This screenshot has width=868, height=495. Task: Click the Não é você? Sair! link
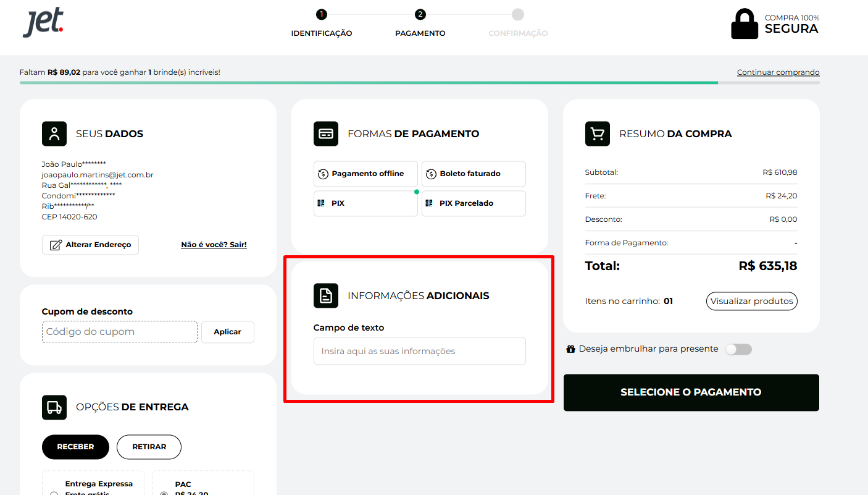214,245
